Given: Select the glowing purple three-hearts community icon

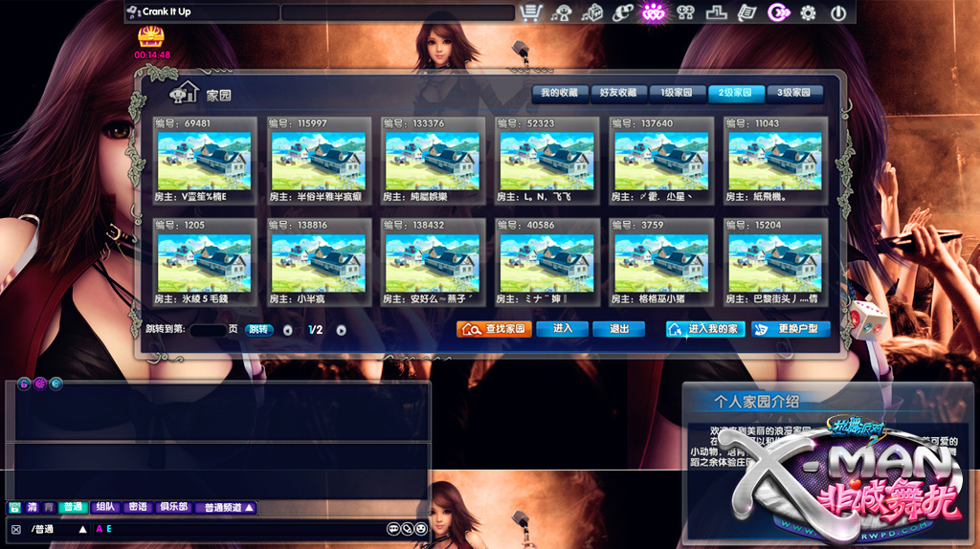Looking at the screenshot, I should point(653,12).
